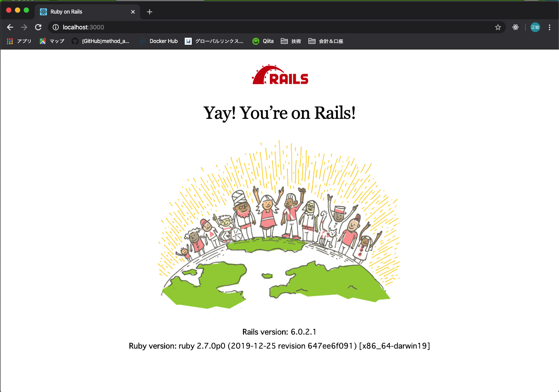The height and width of the screenshot is (392, 559).
Task: Open the グローバルリンクス... bookmark
Action: click(x=214, y=41)
